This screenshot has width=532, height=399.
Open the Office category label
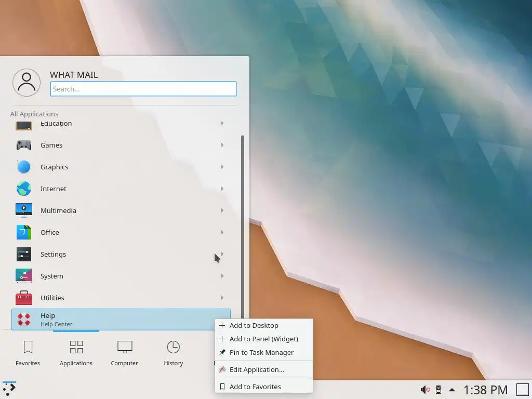point(50,232)
